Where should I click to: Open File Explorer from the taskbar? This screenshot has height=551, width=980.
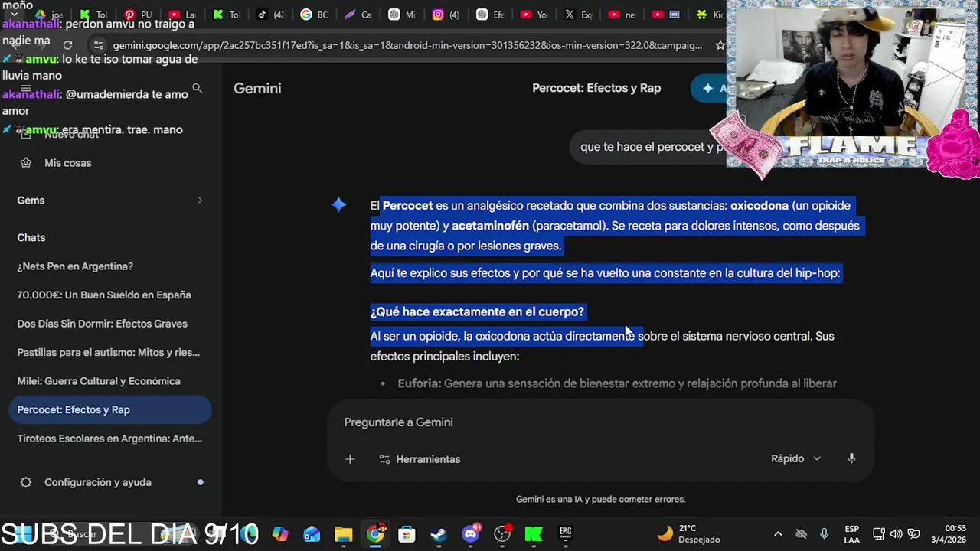point(343,534)
